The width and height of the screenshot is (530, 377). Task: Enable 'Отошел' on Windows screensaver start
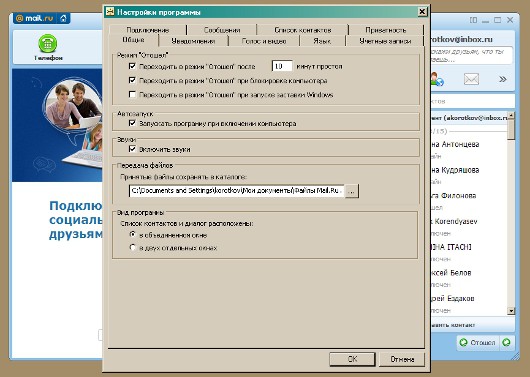[132, 94]
